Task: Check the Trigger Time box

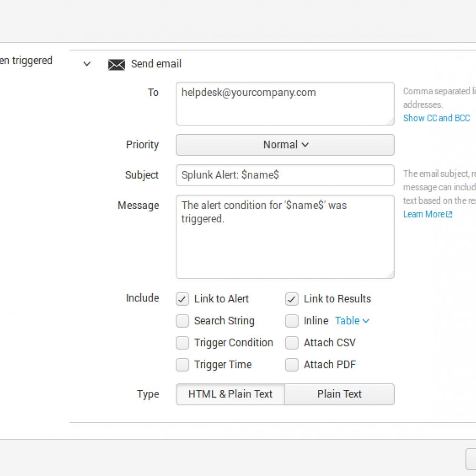Action: click(x=182, y=365)
